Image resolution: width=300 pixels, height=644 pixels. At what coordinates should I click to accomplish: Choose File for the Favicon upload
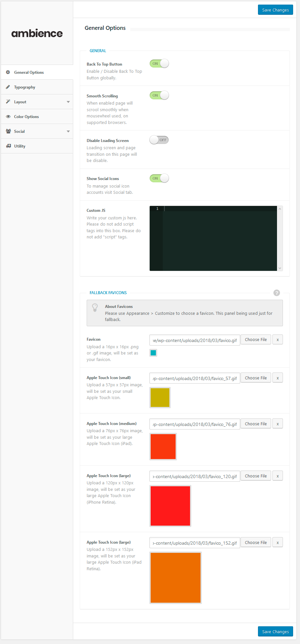(x=256, y=340)
